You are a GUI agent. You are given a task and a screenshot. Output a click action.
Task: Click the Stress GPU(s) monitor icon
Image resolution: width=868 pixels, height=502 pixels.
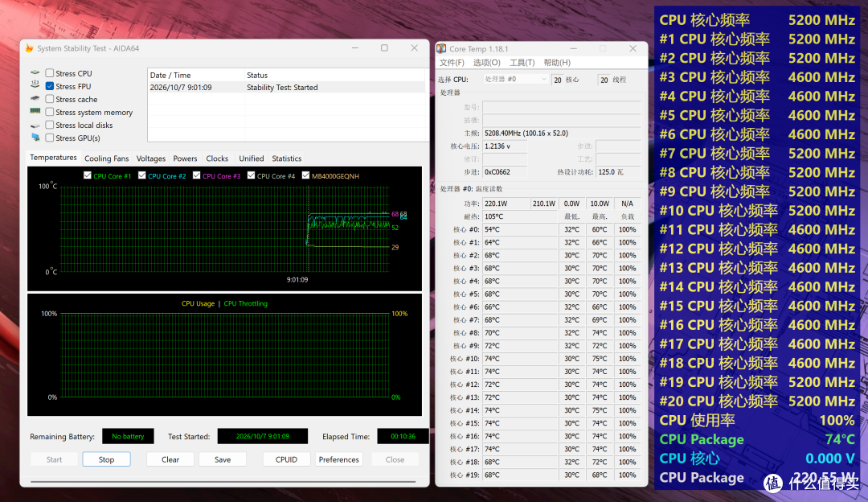pos(35,138)
